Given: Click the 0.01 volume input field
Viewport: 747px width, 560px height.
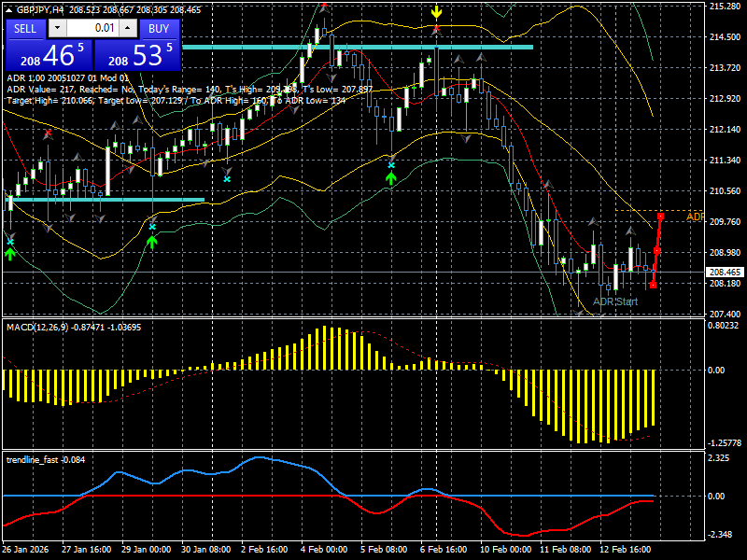Looking at the screenshot, I should click(92, 28).
